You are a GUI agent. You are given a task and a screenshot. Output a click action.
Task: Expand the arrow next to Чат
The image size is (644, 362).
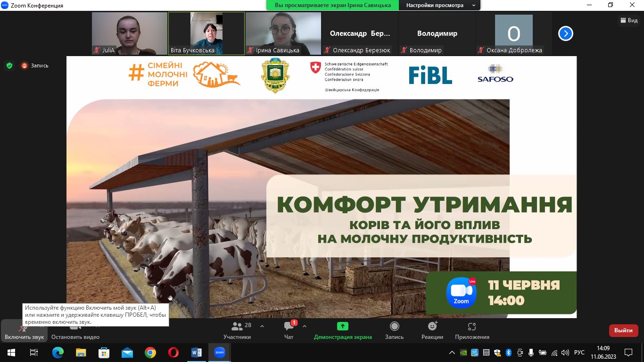(x=305, y=326)
